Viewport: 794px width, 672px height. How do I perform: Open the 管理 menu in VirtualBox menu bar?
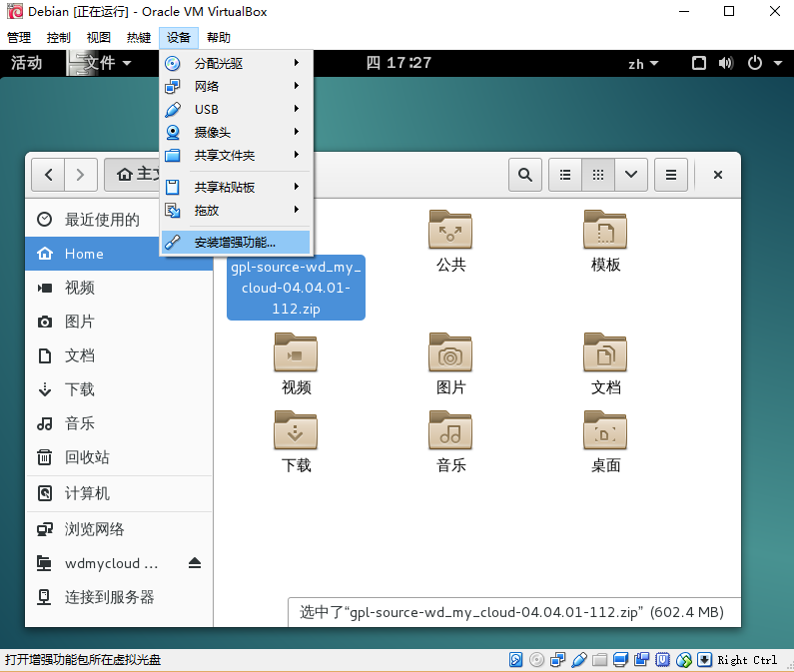[19, 38]
